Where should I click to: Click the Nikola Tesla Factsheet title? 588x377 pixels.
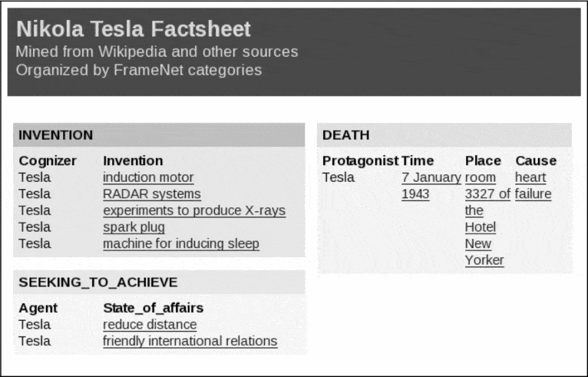134,29
